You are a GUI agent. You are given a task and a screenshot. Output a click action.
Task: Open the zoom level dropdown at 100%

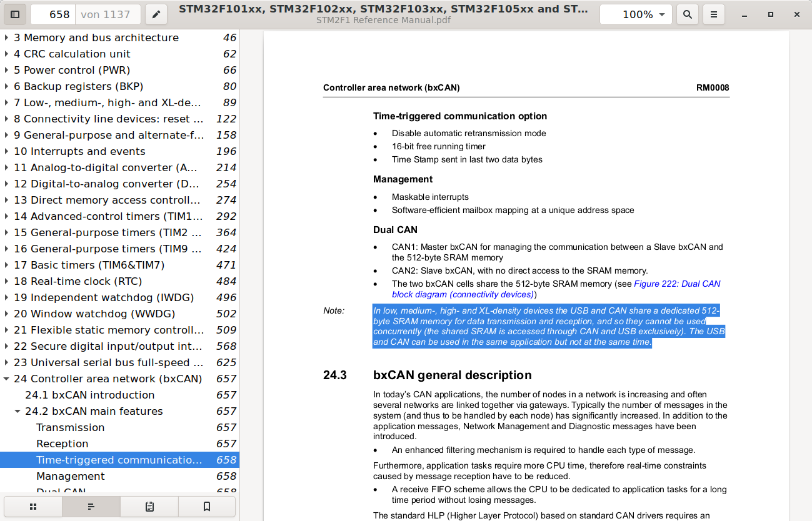tap(636, 14)
